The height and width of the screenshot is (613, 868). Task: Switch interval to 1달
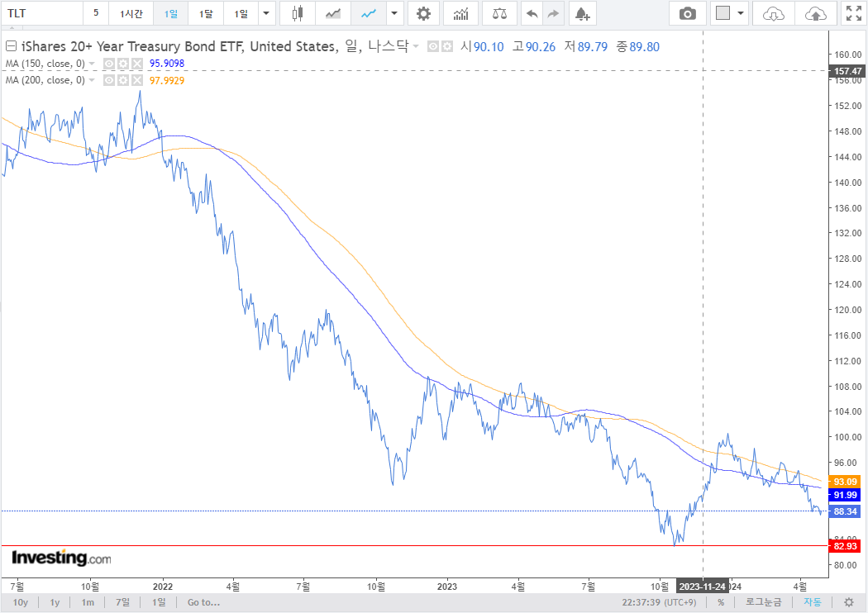pyautogui.click(x=206, y=13)
